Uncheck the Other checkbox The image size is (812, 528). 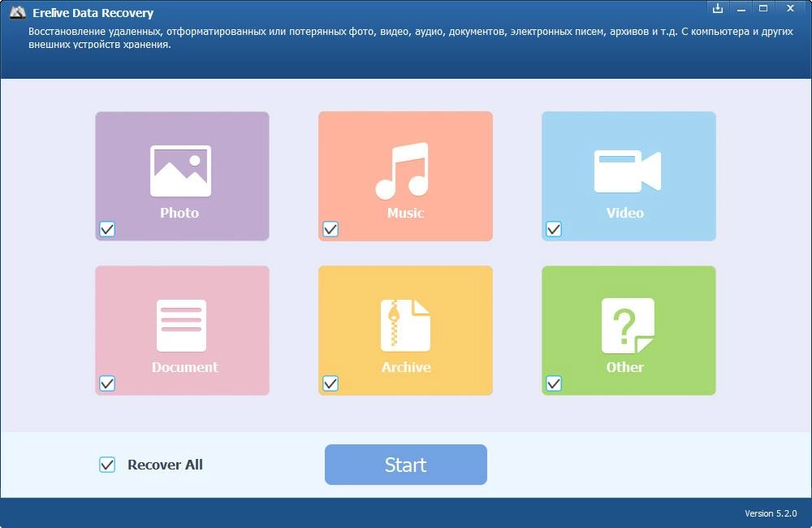554,383
